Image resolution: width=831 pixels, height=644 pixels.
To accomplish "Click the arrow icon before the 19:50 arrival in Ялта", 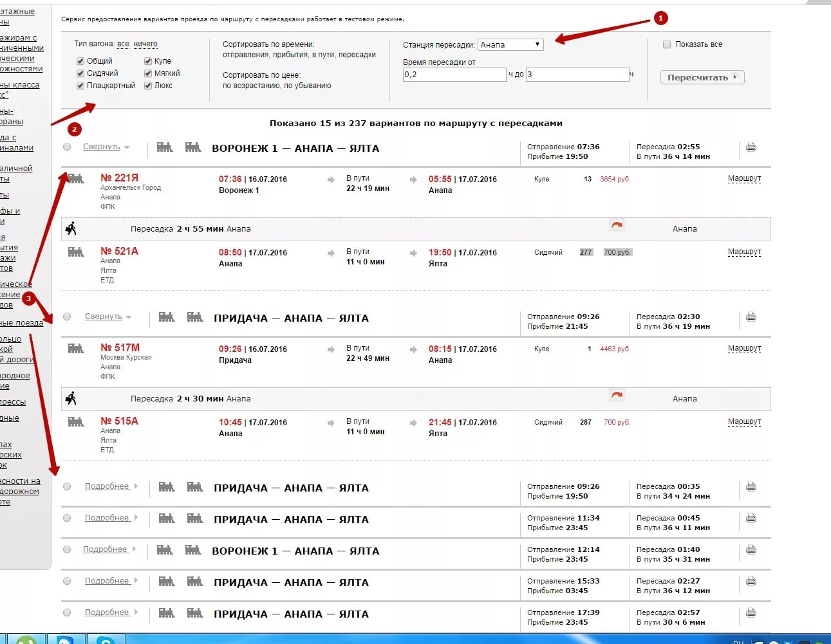I will pos(413,253).
